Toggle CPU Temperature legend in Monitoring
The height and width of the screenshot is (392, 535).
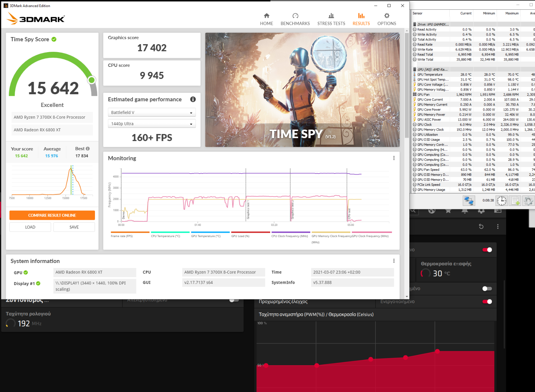pos(170,234)
